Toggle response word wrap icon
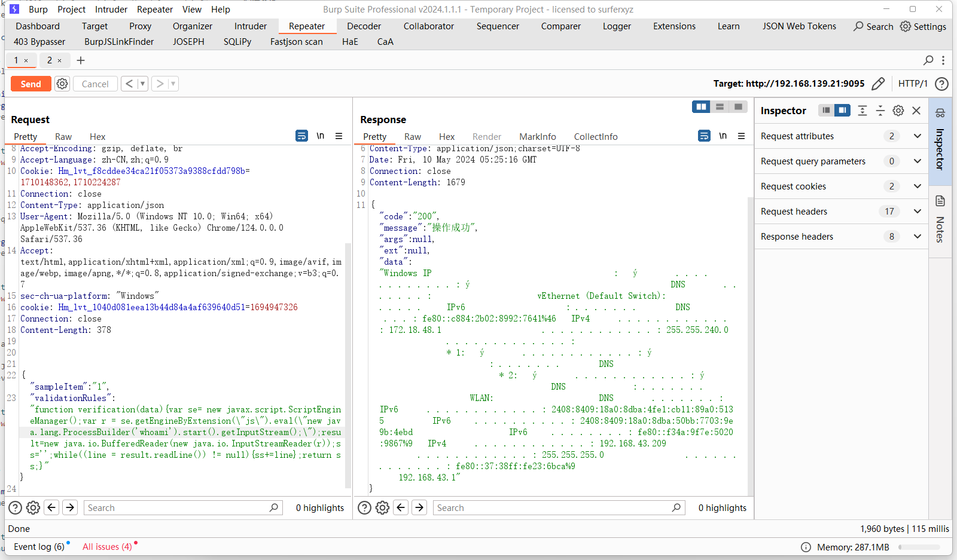Screen dimensions: 957x560 click(704, 136)
